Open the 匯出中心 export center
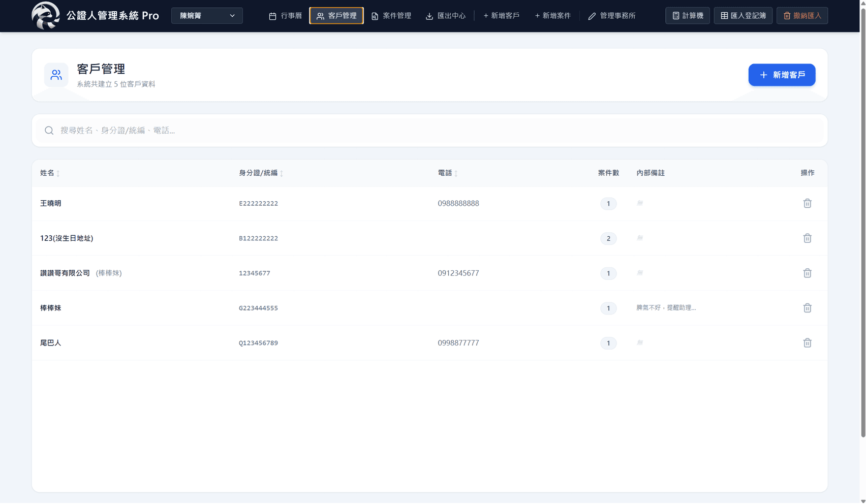 [446, 16]
